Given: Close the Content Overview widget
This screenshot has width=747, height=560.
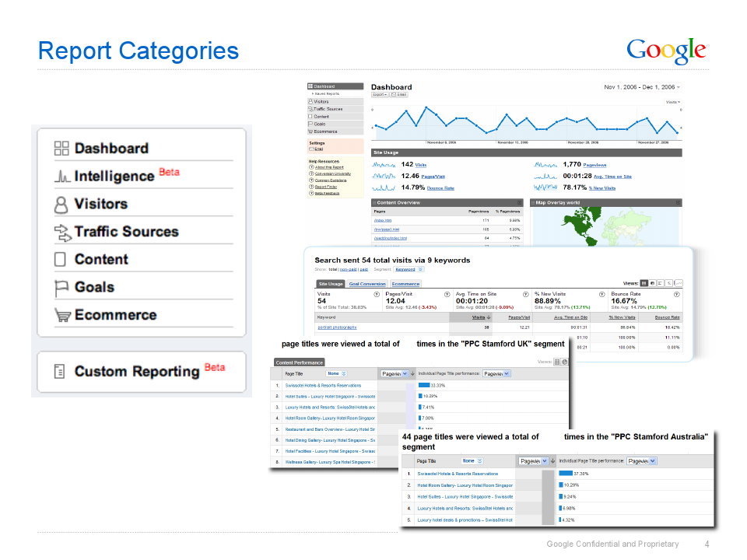Looking at the screenshot, I should (x=519, y=203).
